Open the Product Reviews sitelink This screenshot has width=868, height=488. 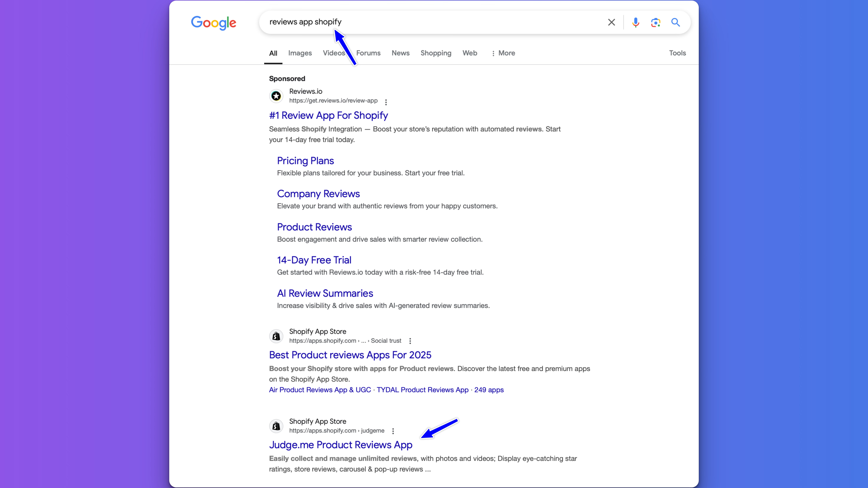coord(314,227)
